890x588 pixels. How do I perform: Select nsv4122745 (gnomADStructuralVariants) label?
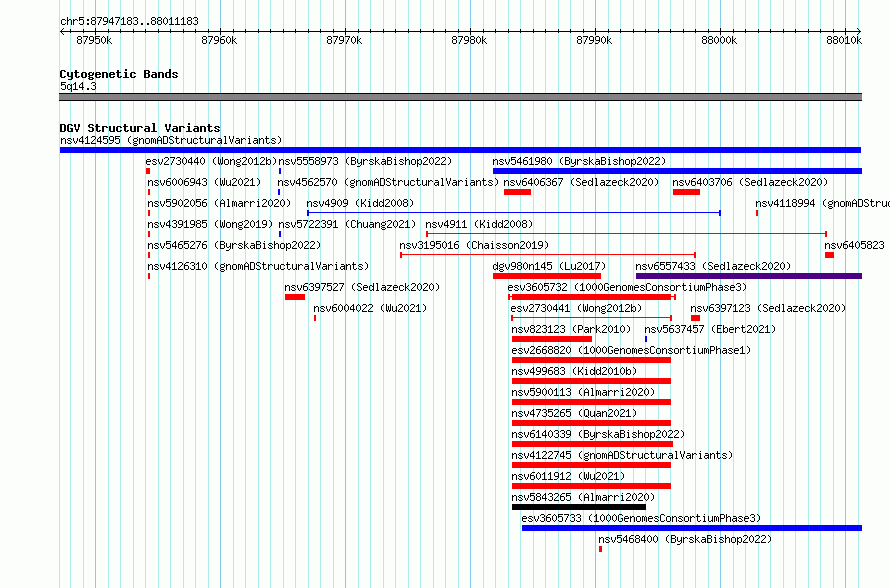pos(622,455)
